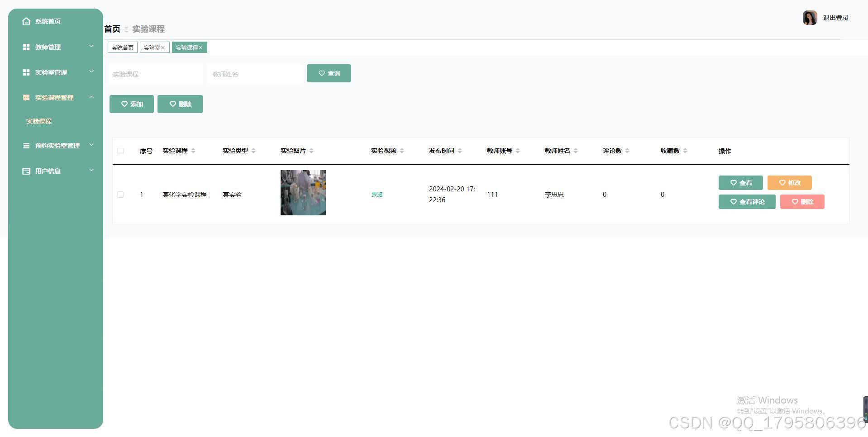The height and width of the screenshot is (437, 868).
Task: Close the 实验室 tab with its X
Action: tap(163, 48)
